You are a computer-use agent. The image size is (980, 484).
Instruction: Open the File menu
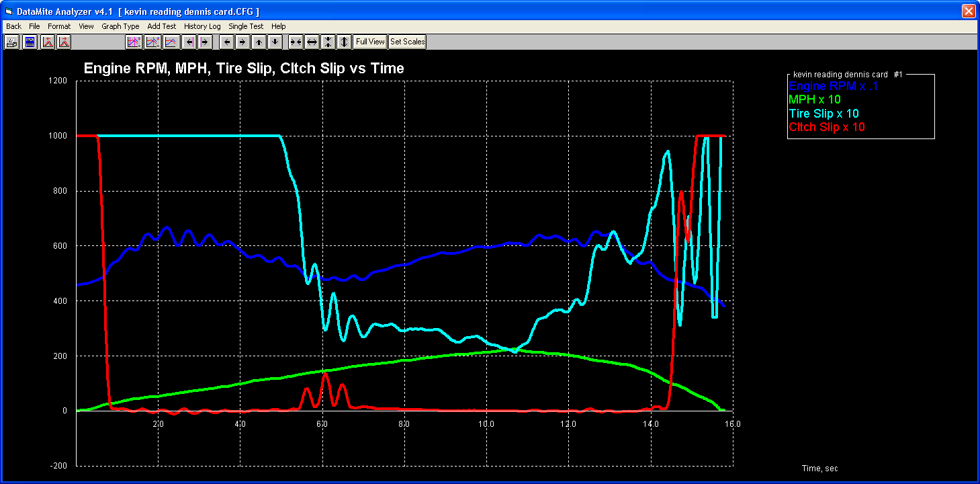pyautogui.click(x=34, y=26)
